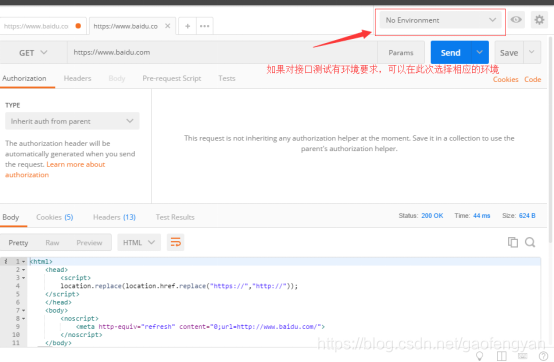
Task: Open the help question mark icon
Action: (543, 356)
